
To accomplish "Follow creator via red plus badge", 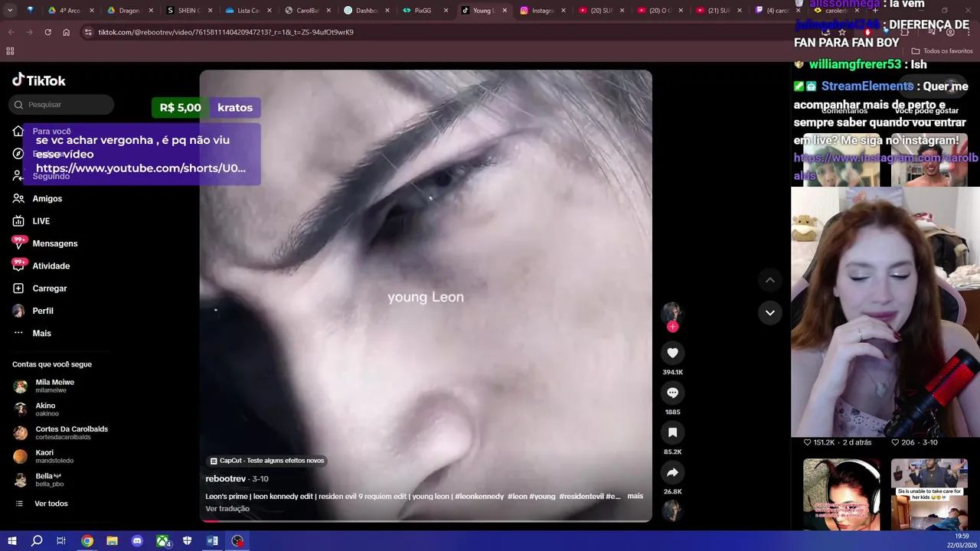I will click(672, 327).
